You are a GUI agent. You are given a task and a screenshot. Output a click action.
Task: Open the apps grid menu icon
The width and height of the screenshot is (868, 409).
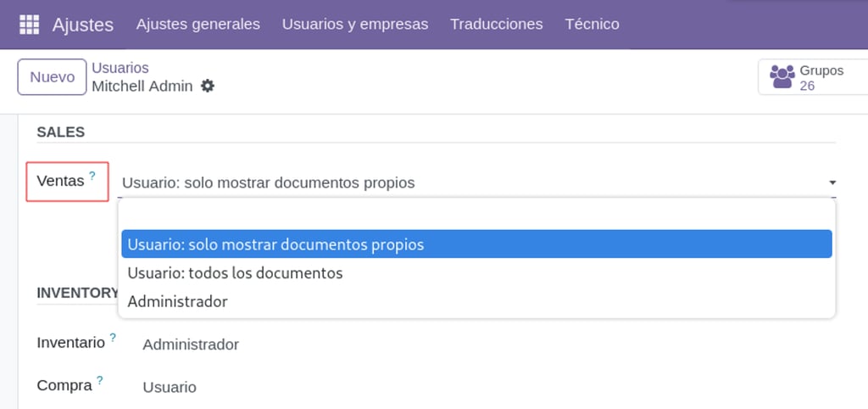coord(30,25)
